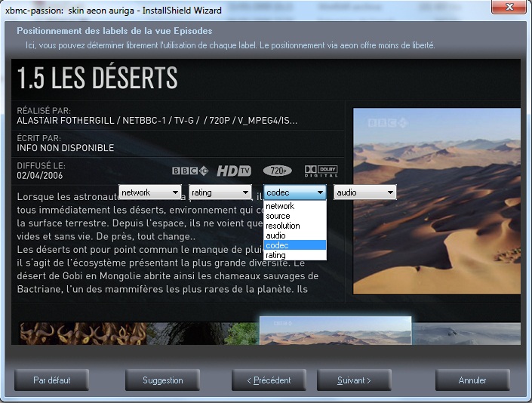
Task: Click the BBC network logo icon
Action: pyautogui.click(x=192, y=171)
